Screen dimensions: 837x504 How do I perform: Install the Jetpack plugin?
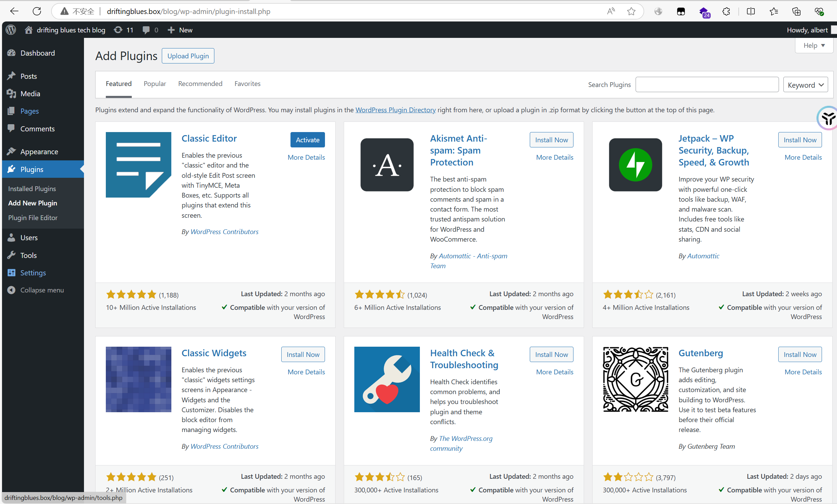click(x=800, y=140)
